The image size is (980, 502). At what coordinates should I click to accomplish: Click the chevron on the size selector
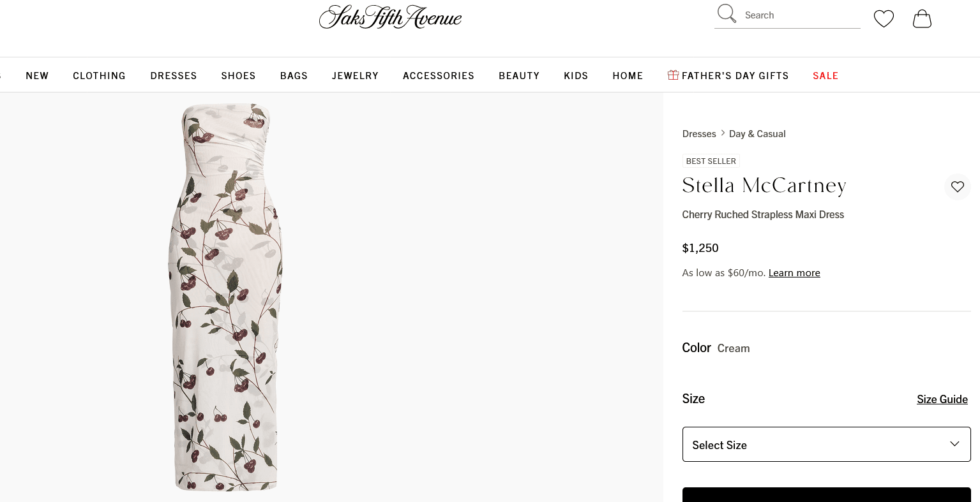[954, 444]
